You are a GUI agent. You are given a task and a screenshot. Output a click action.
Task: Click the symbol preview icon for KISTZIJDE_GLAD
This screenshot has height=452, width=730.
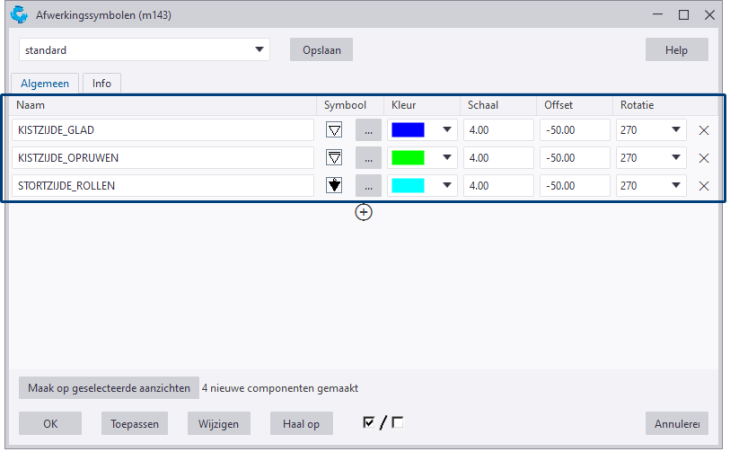pyautogui.click(x=334, y=130)
